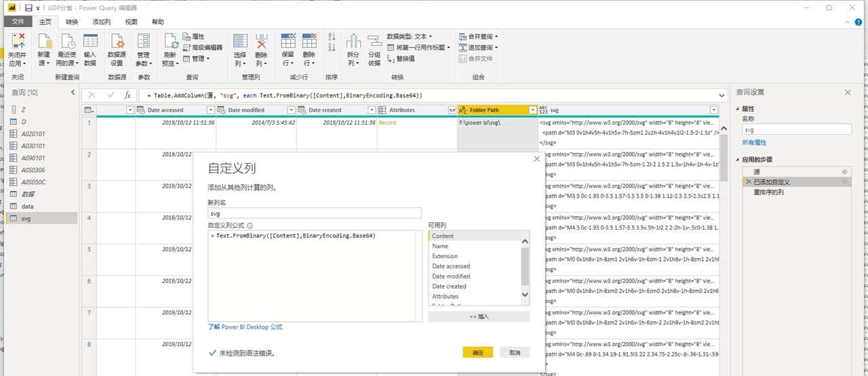
Task: Open the Data Type: Text (数据类型) dropdown
Action: pos(410,37)
